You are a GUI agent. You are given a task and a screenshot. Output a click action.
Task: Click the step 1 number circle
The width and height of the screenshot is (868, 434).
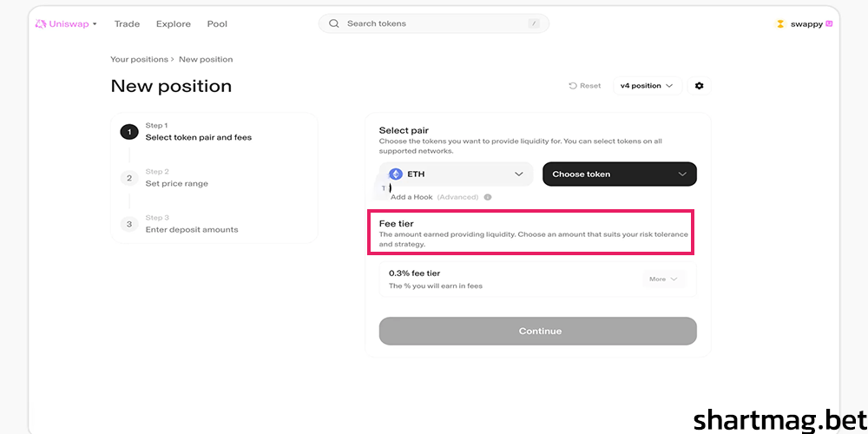click(x=129, y=132)
